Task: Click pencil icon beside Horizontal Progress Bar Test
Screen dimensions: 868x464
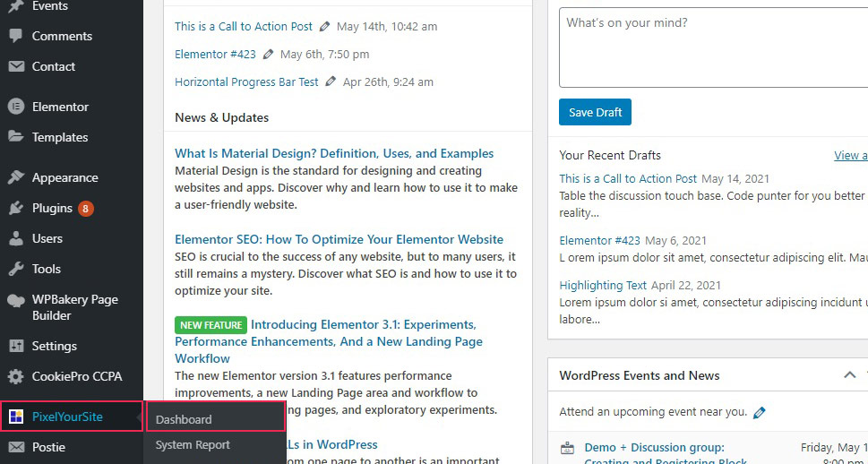Action: tap(331, 82)
